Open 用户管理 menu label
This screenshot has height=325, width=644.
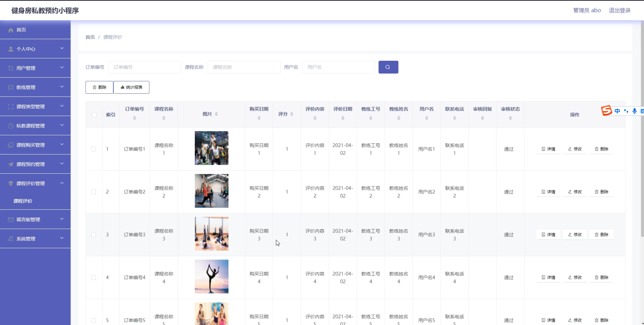tap(26, 68)
